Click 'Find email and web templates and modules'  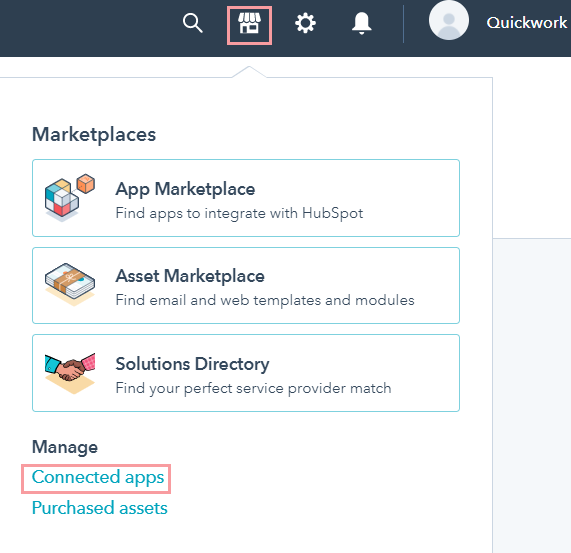(265, 300)
